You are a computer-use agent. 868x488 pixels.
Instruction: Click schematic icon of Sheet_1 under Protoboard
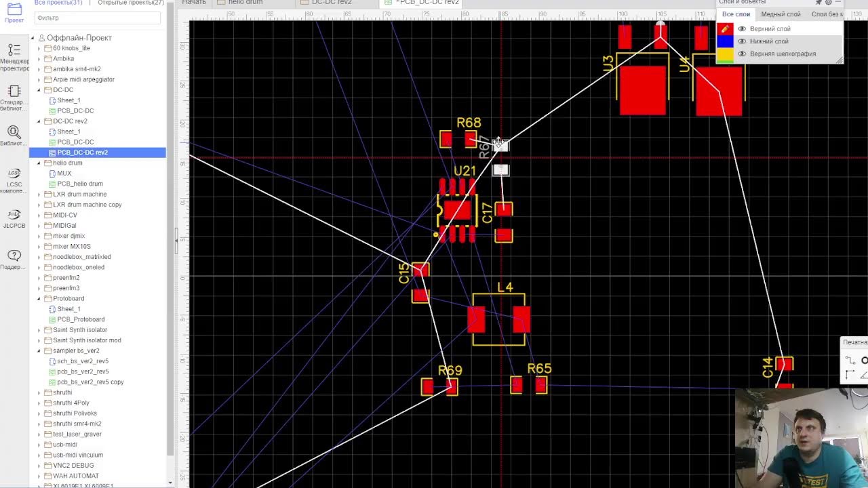click(x=52, y=309)
